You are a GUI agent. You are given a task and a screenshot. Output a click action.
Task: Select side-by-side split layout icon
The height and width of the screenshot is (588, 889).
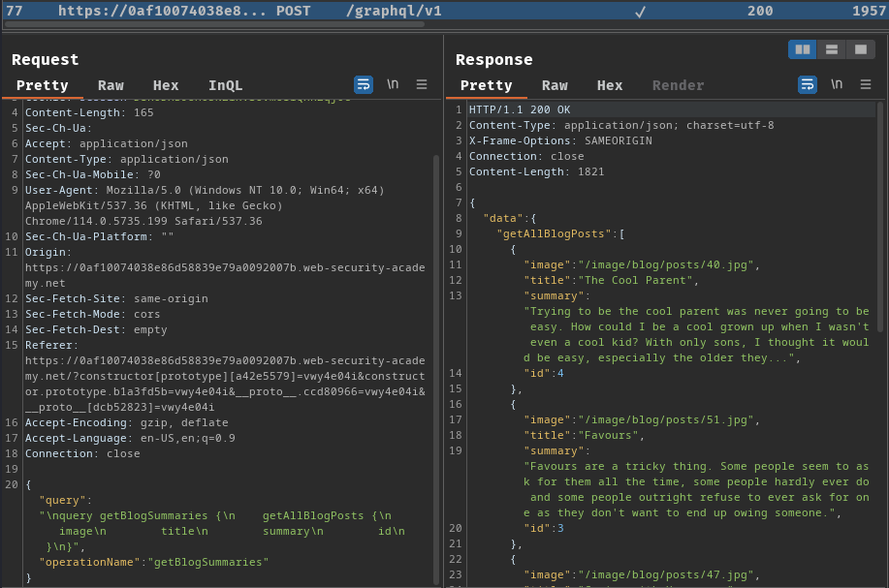pos(803,49)
